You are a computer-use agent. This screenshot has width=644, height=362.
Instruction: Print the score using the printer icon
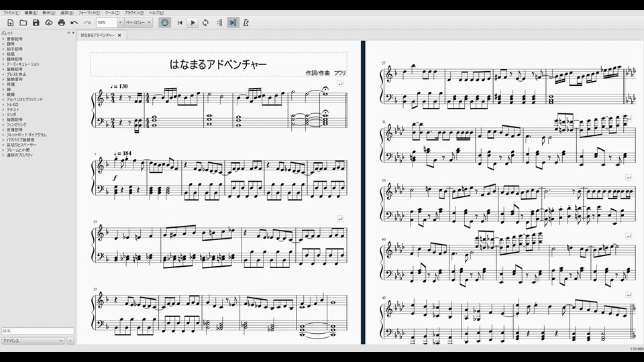[62, 23]
